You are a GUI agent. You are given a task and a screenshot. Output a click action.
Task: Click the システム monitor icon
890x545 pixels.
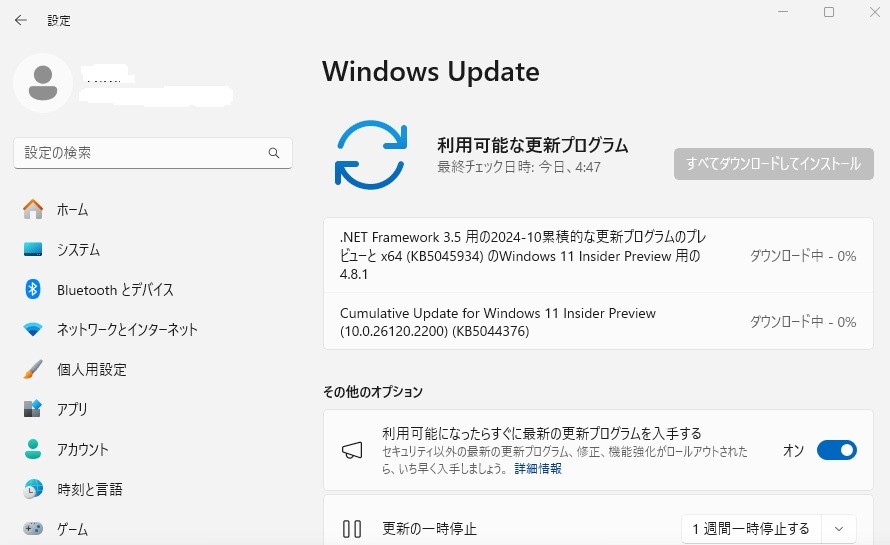point(33,249)
